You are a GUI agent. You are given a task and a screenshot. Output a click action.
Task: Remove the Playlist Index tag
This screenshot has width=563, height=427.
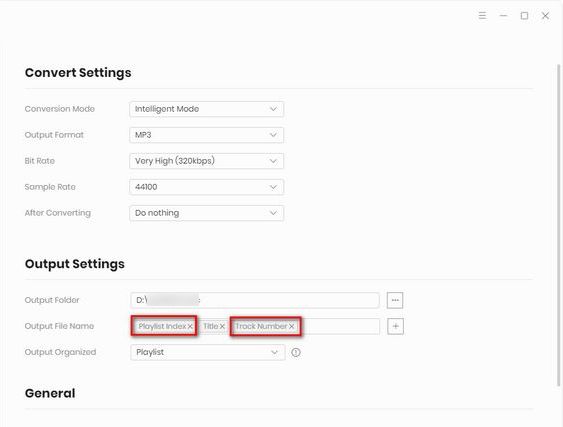point(190,326)
